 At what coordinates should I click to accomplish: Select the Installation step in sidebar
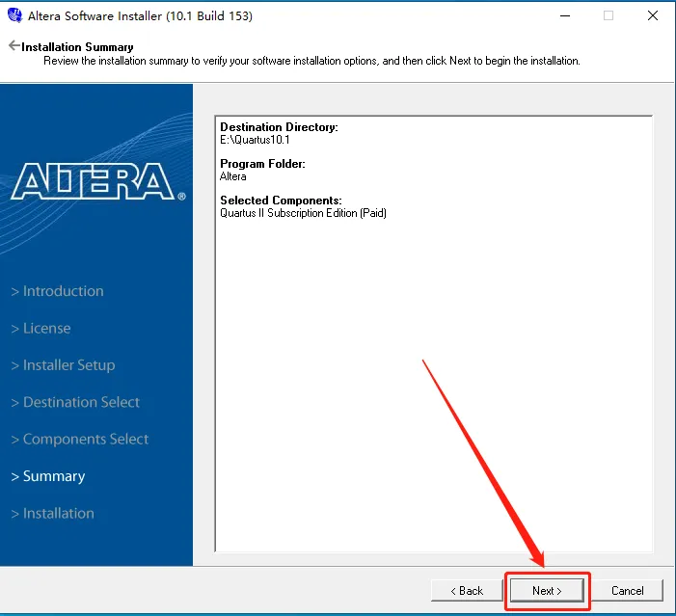[53, 514]
